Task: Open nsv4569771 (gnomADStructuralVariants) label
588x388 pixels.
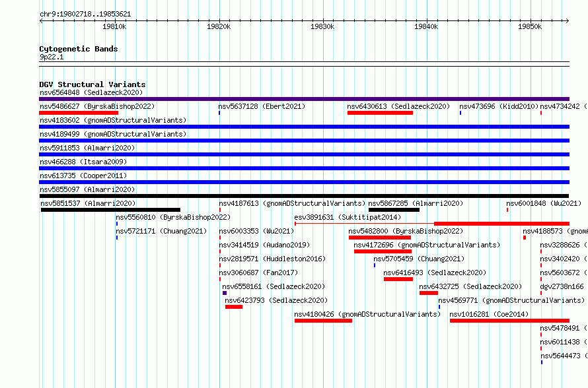Action: [x=511, y=300]
